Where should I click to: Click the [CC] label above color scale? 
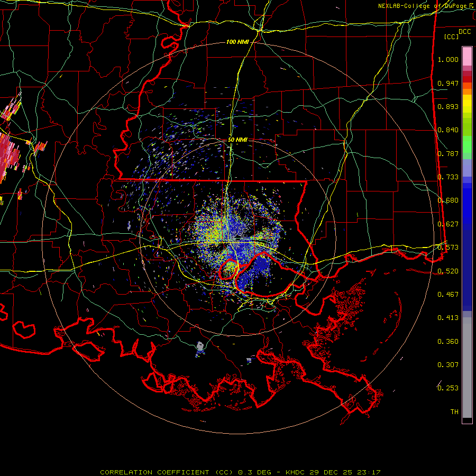pos(452,36)
